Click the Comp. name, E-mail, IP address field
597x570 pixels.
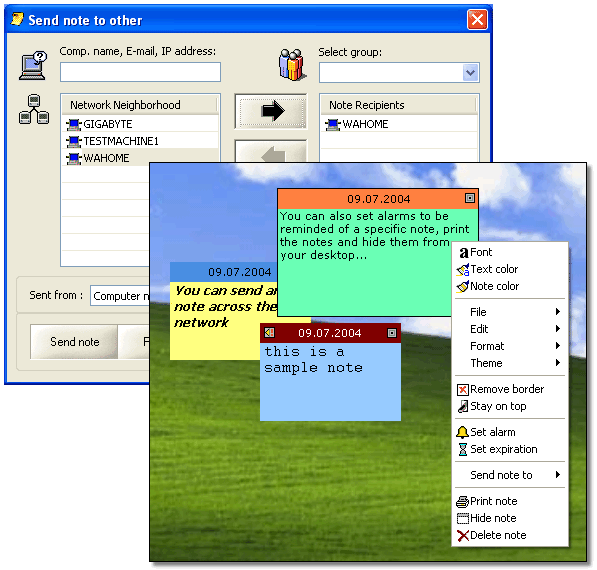point(140,72)
